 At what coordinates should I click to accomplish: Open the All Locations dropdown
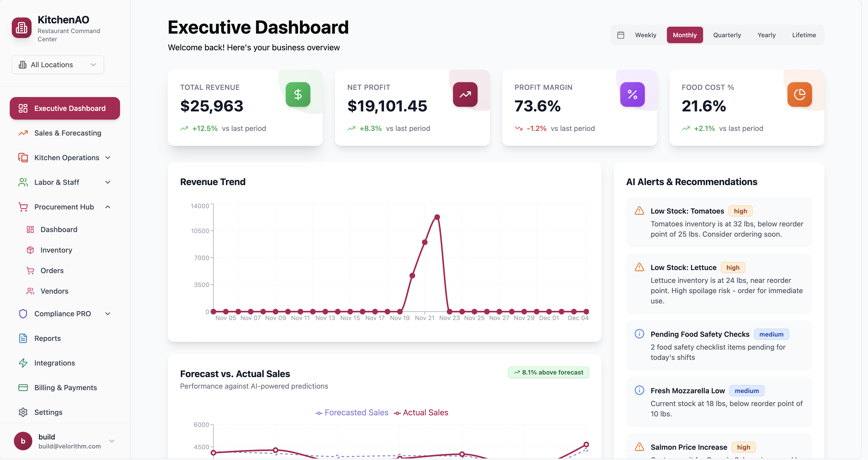point(58,64)
